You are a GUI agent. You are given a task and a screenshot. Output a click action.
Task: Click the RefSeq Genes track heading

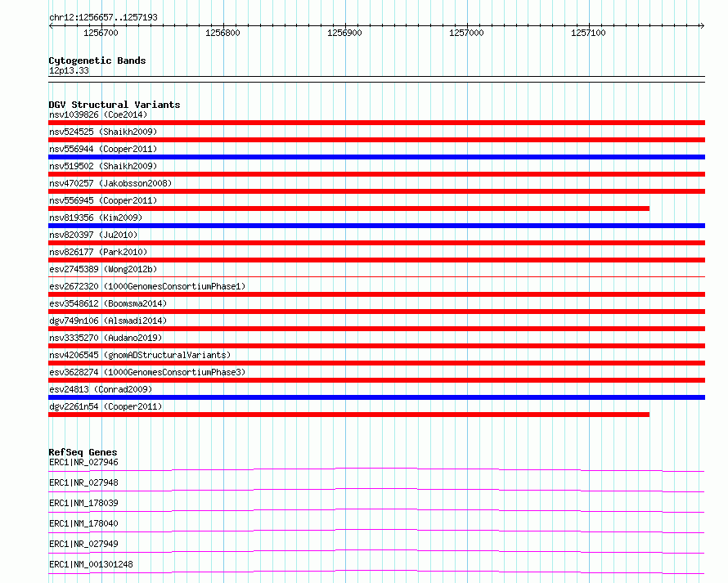pyautogui.click(x=83, y=452)
